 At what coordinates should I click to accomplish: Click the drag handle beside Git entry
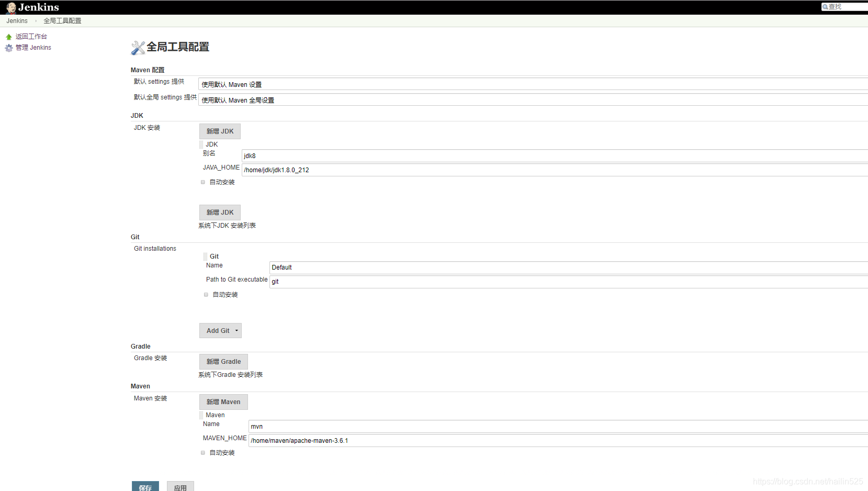(x=206, y=256)
